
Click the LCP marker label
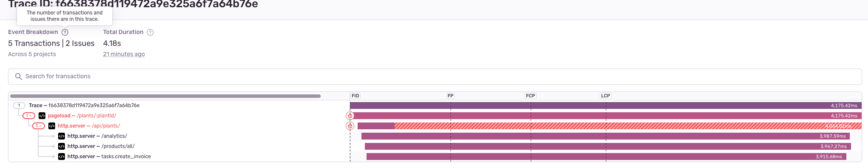point(605,96)
